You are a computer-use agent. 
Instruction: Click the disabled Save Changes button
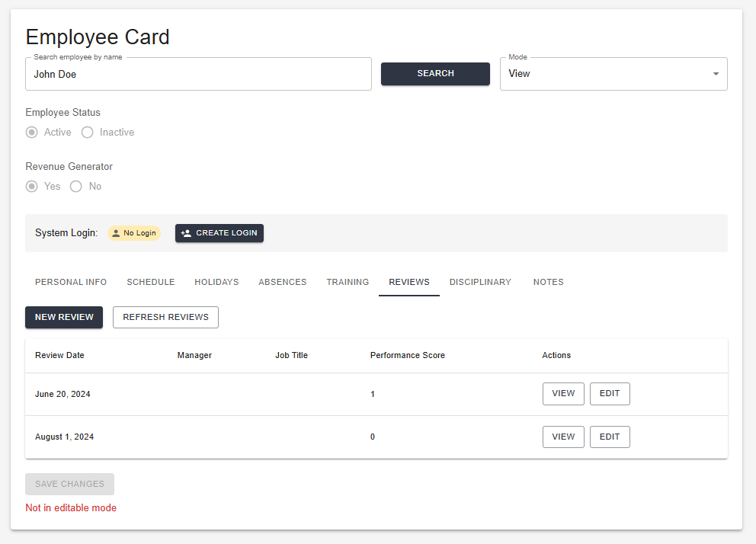(x=70, y=485)
